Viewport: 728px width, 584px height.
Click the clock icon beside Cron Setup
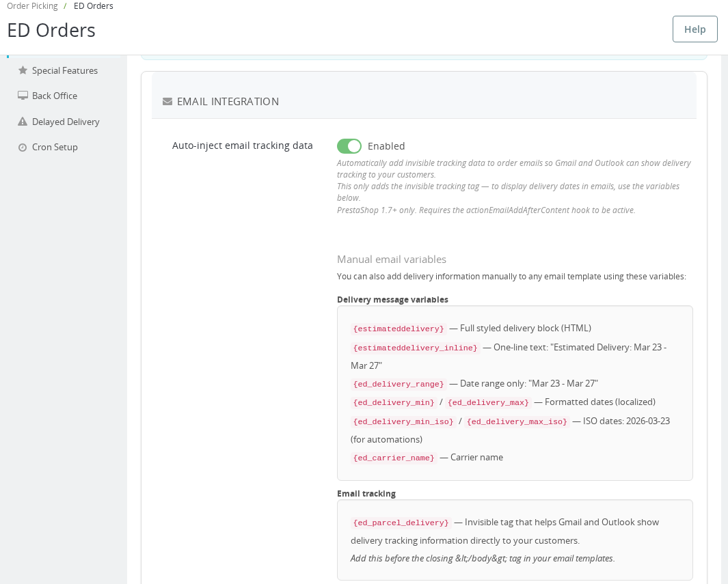[23, 148]
